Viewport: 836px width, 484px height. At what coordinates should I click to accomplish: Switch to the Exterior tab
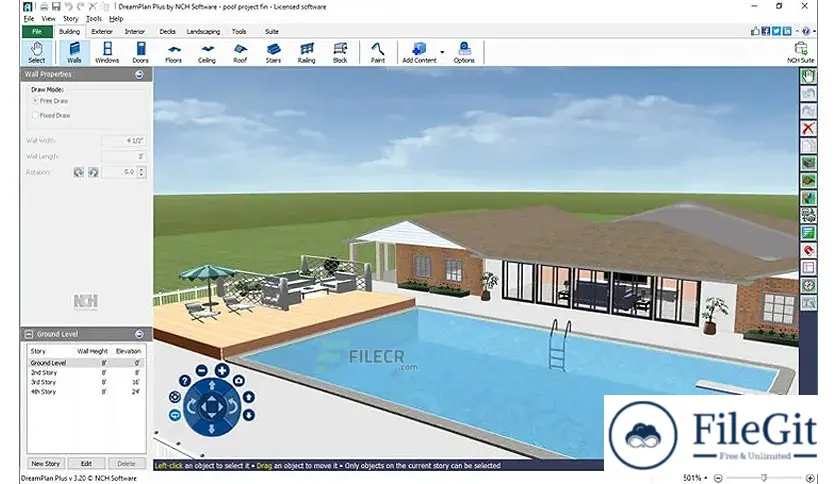tap(102, 31)
